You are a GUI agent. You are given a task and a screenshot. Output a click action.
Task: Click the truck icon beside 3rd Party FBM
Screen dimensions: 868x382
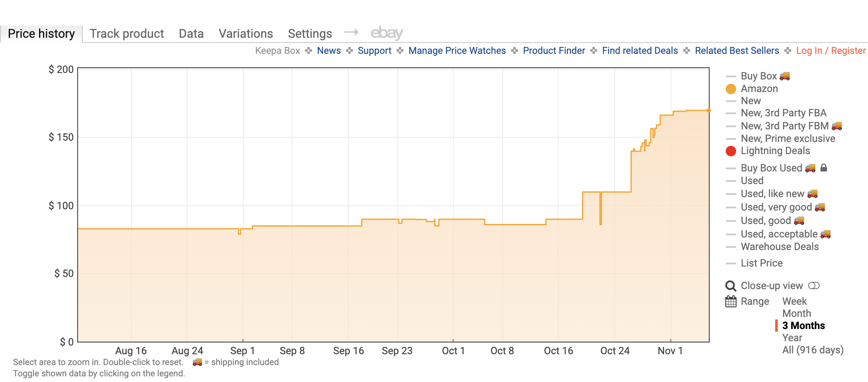point(837,126)
